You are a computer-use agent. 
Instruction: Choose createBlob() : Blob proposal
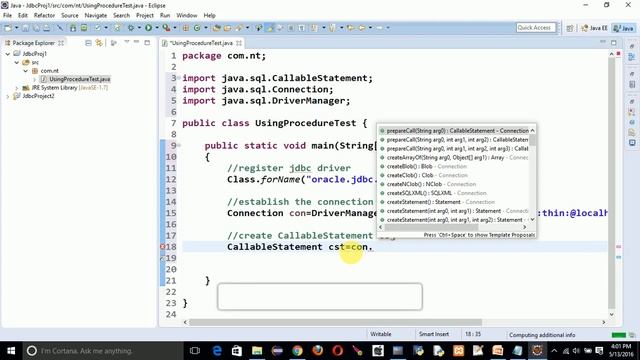[x=454, y=167]
